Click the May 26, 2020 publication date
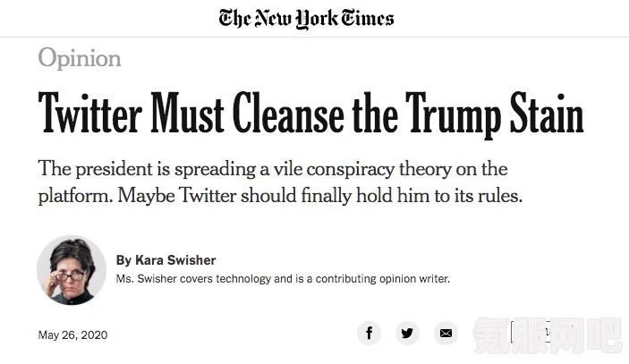 (72, 334)
